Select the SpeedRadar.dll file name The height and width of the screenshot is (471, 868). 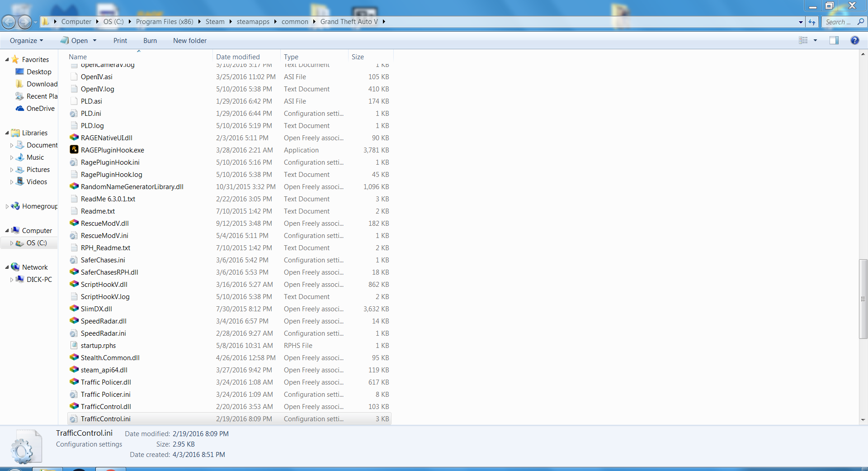click(x=104, y=321)
